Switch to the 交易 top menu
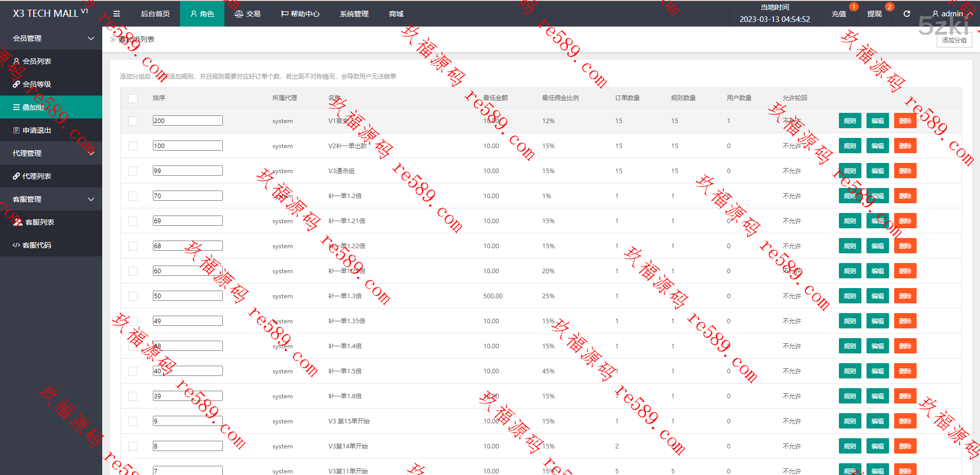Viewport: 980px width, 475px height. (247, 14)
